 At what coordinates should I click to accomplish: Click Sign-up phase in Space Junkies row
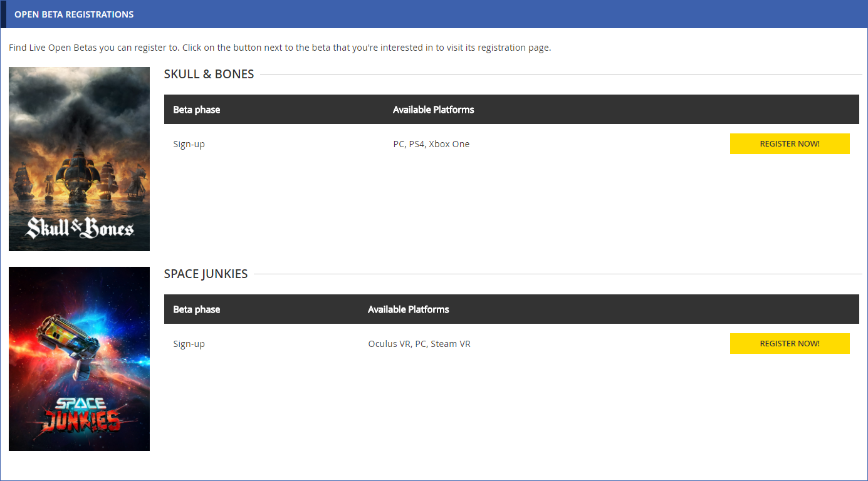pos(189,344)
